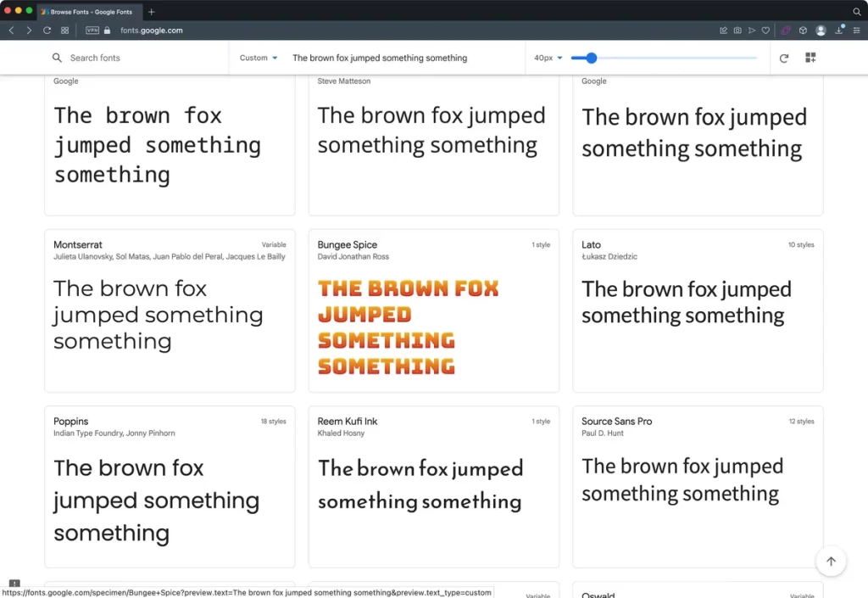
Task: Go back to the previous page
Action: 11,31
